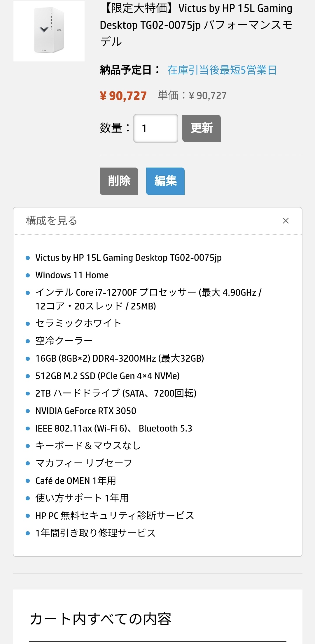Select the Windows 11 Home list item
Viewport: 315px width, 644px height.
[x=72, y=275]
